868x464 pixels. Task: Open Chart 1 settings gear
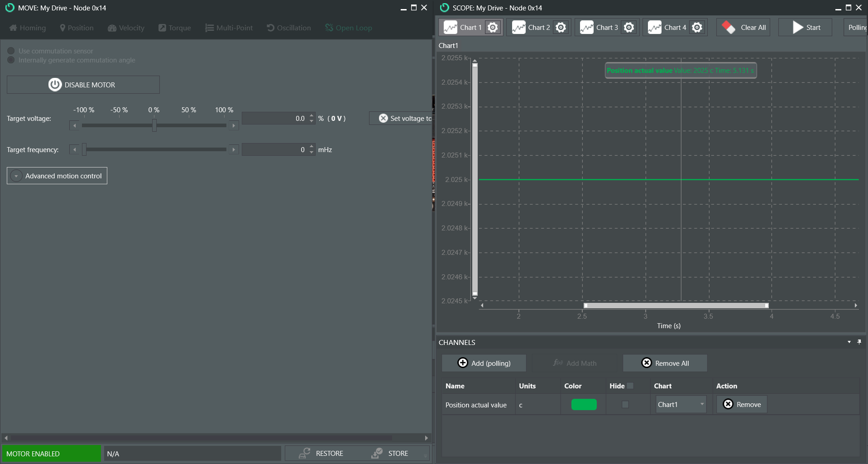(x=493, y=28)
